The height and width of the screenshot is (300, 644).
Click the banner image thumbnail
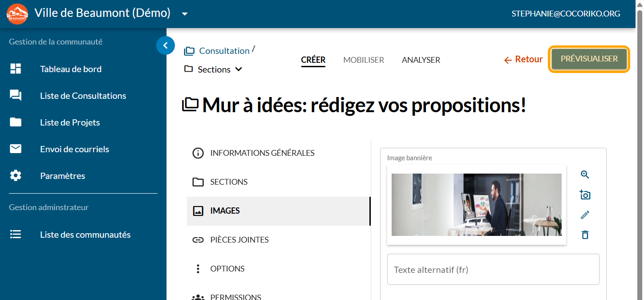476,205
